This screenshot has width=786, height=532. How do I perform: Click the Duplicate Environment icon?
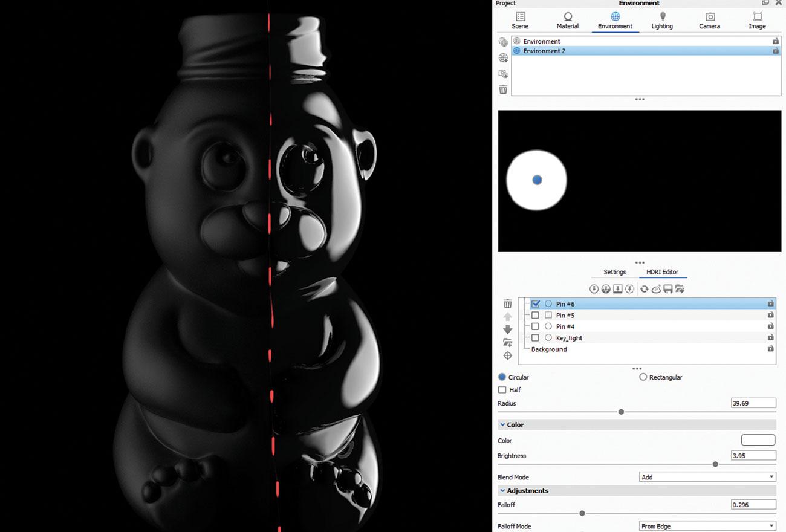point(503,73)
